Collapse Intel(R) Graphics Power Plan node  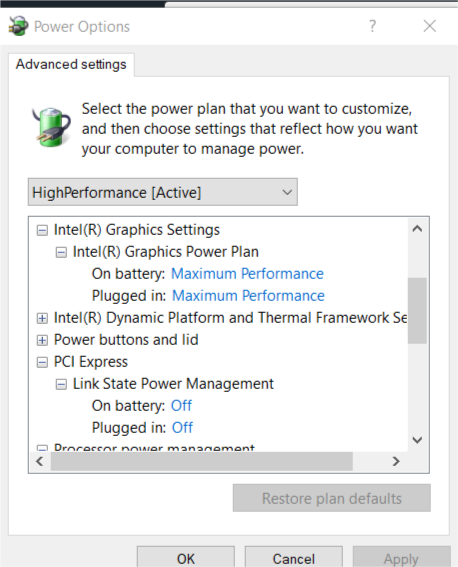click(61, 252)
